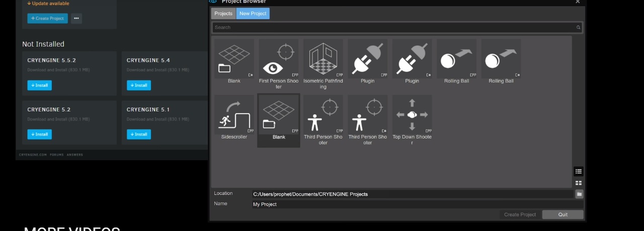
Task: Click the 'Location' label
Action: click(x=223, y=193)
